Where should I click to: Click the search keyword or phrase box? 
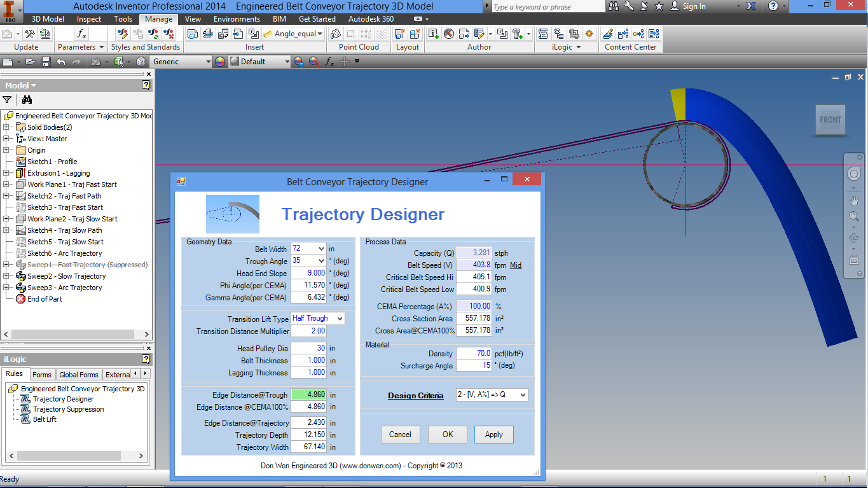tap(548, 6)
